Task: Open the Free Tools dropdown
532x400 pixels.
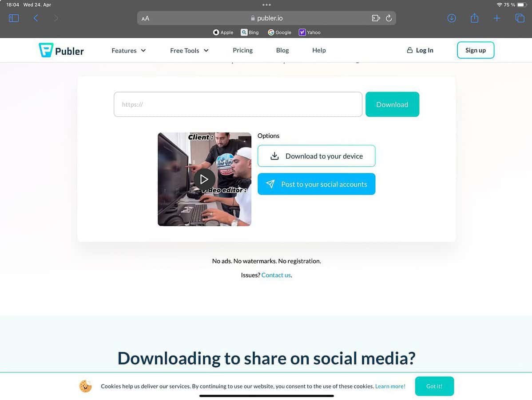Action: tap(189, 50)
